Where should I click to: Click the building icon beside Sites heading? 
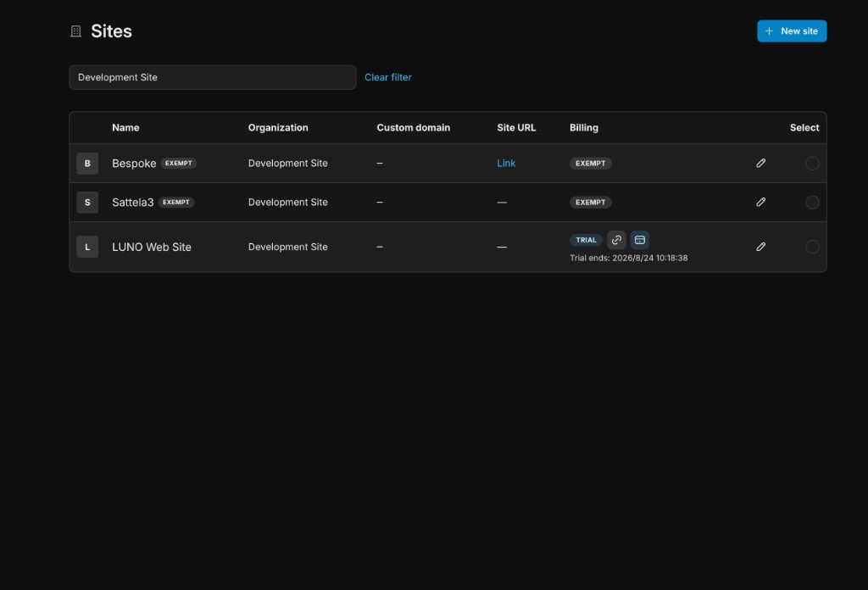pos(75,31)
